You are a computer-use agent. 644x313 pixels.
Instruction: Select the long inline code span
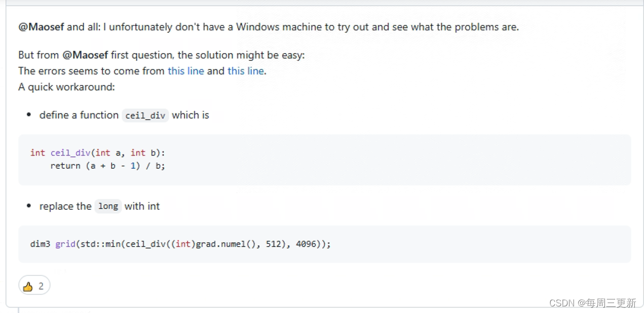(108, 206)
